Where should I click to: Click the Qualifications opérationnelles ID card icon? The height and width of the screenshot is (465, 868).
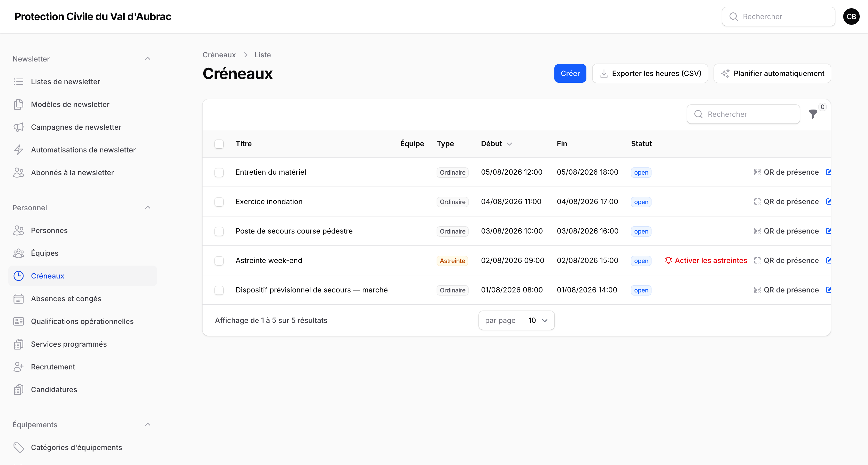19,321
